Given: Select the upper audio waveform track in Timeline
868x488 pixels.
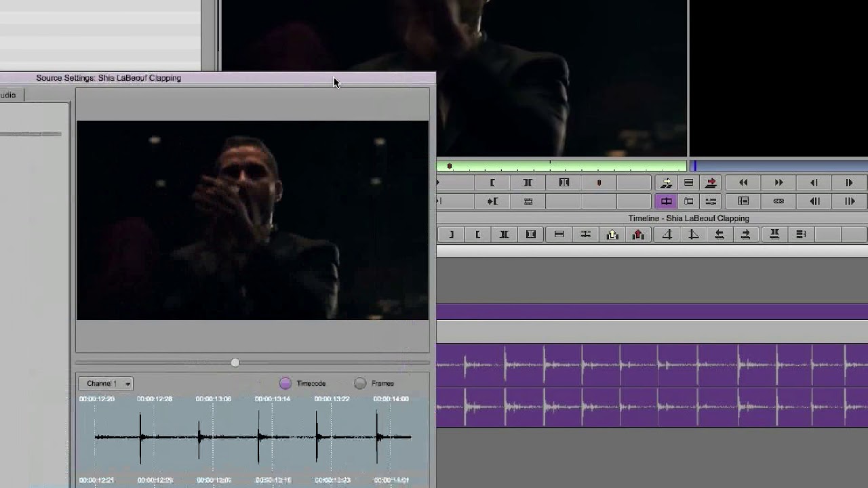Looking at the screenshot, I should [652, 366].
